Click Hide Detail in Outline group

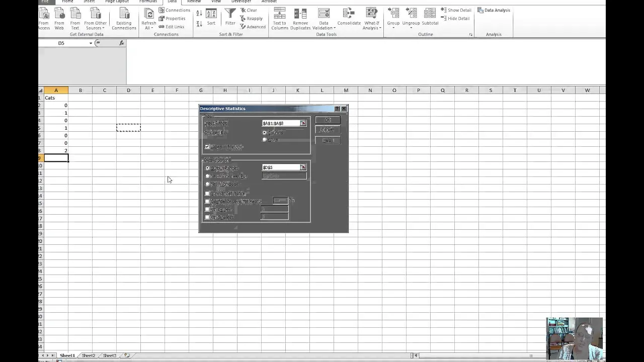(x=455, y=19)
